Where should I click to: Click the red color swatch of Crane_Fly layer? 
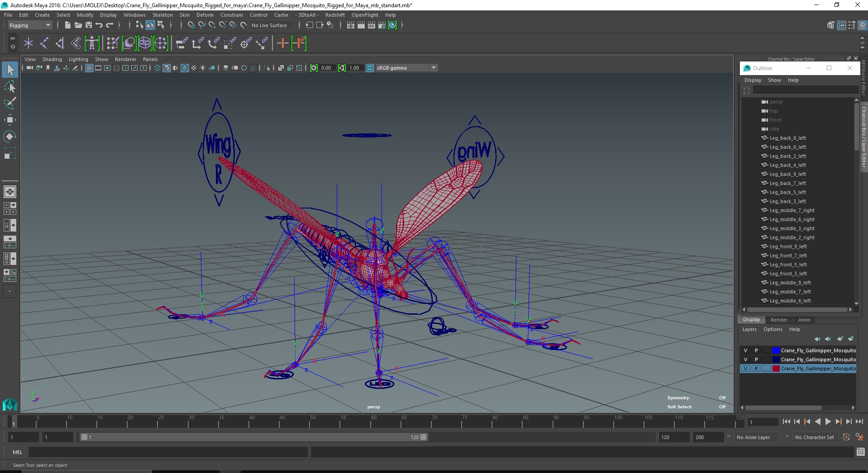coord(776,369)
